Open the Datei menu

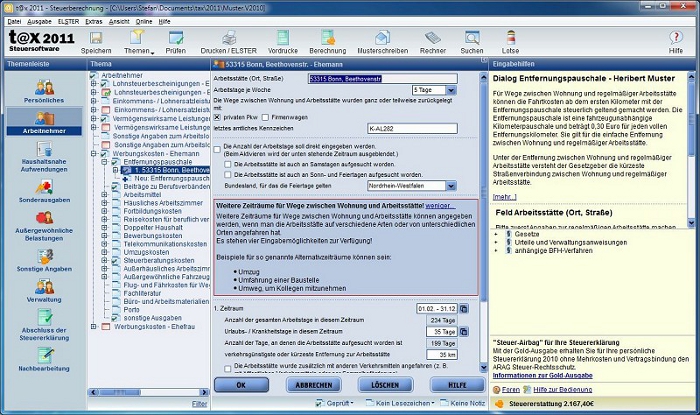[x=14, y=21]
